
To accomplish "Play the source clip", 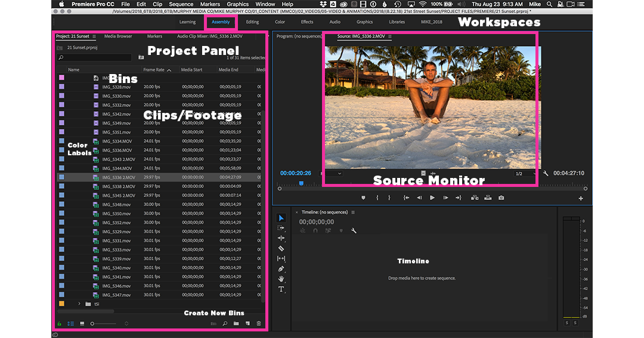I will (432, 198).
